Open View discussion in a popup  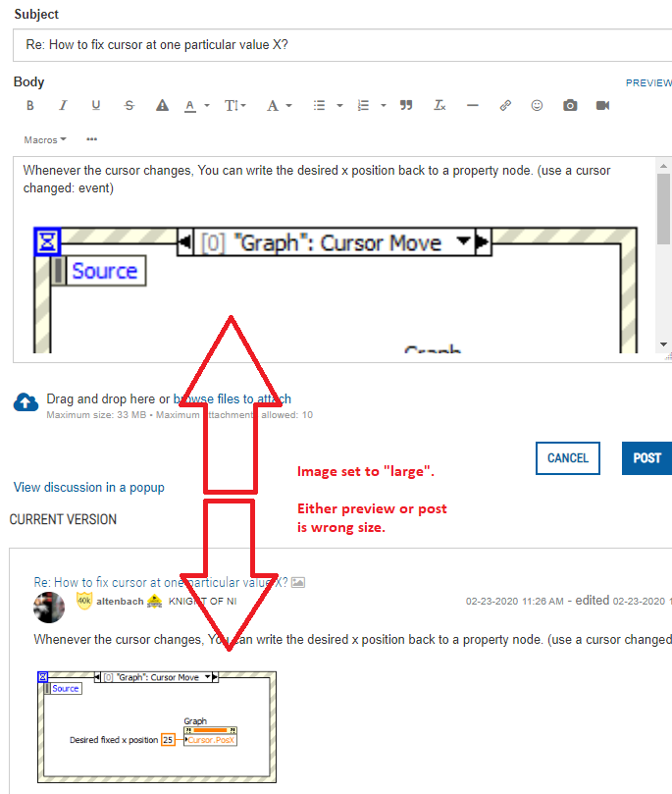tap(89, 487)
